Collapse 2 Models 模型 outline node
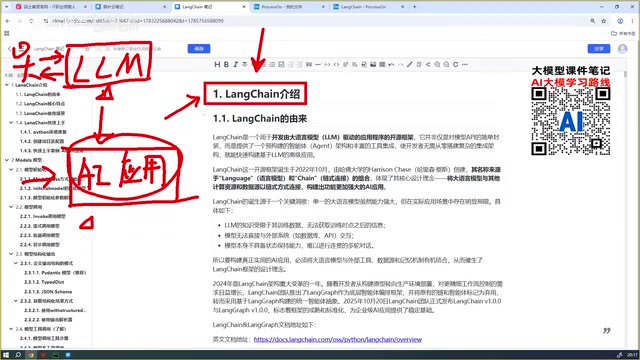Image resolution: width=640 pixels, height=360 pixels. (7, 160)
